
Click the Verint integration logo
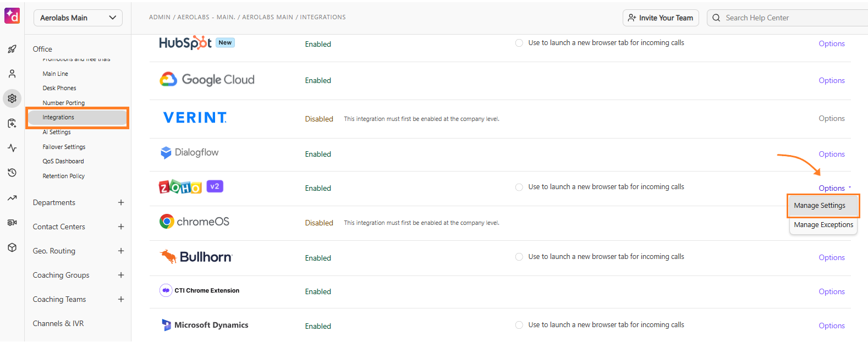[195, 118]
